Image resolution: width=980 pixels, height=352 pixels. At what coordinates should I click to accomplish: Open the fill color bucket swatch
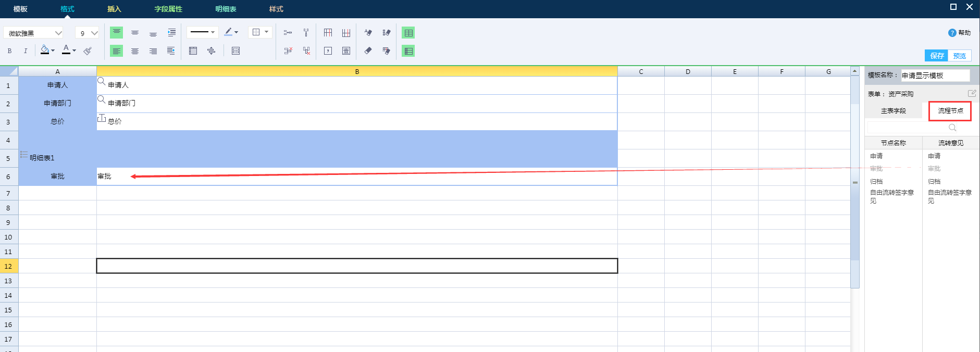coord(45,51)
